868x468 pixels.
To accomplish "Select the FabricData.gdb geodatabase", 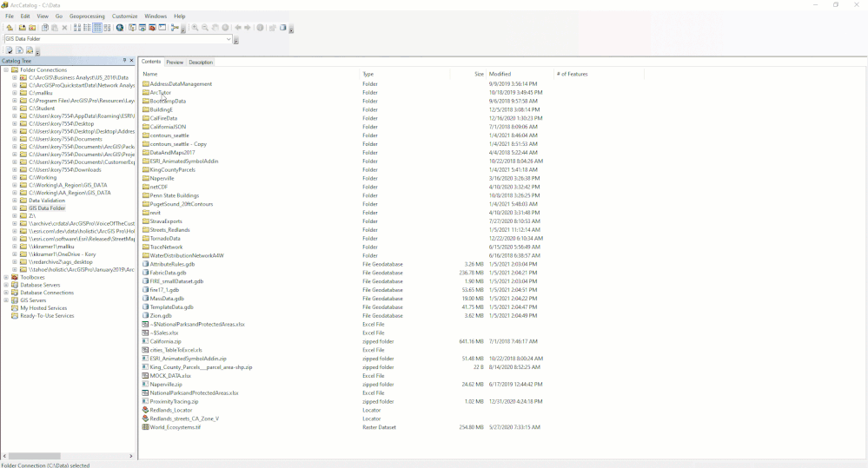I will (168, 273).
